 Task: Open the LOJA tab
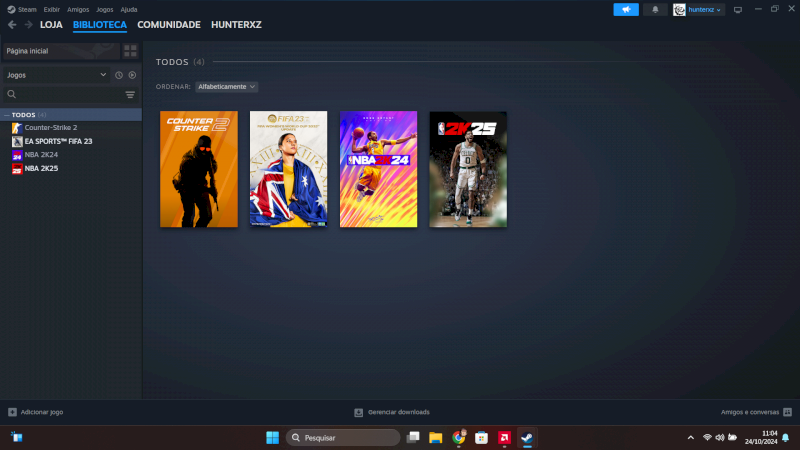51,24
